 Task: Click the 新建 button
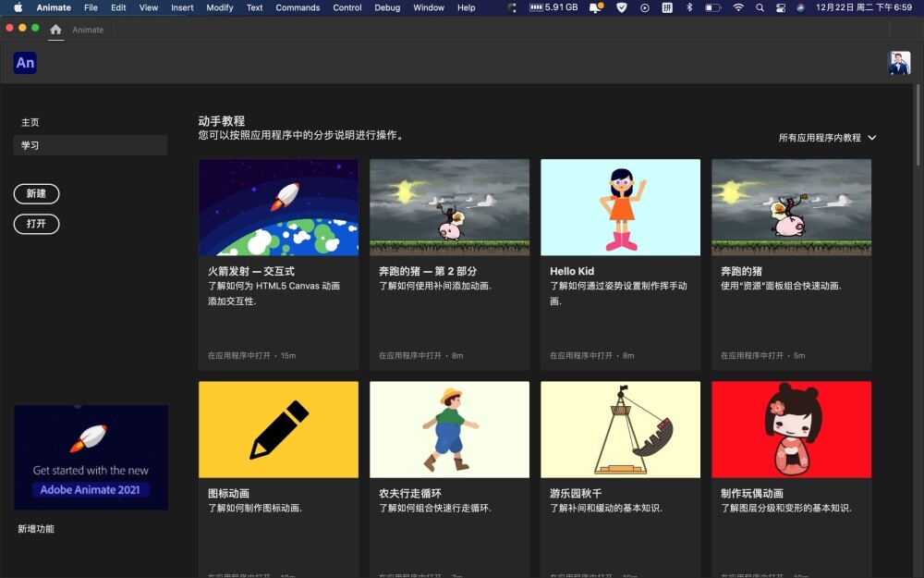click(x=36, y=193)
